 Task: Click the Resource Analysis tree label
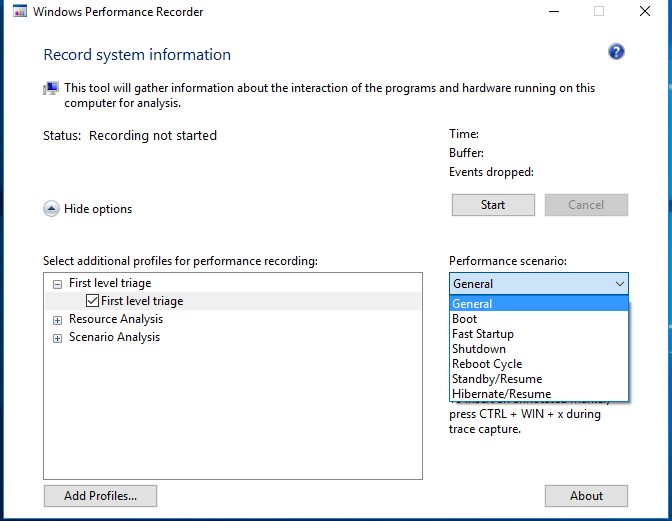(x=116, y=319)
